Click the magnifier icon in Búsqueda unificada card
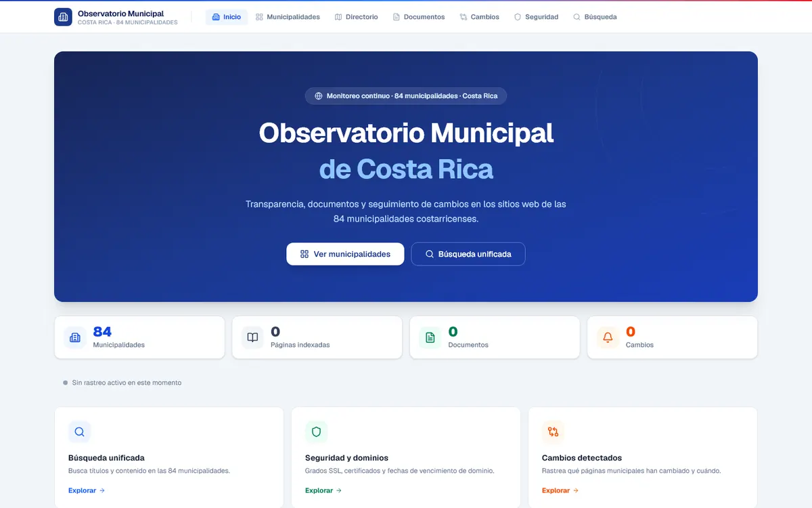The width and height of the screenshot is (812, 508). [x=79, y=432]
